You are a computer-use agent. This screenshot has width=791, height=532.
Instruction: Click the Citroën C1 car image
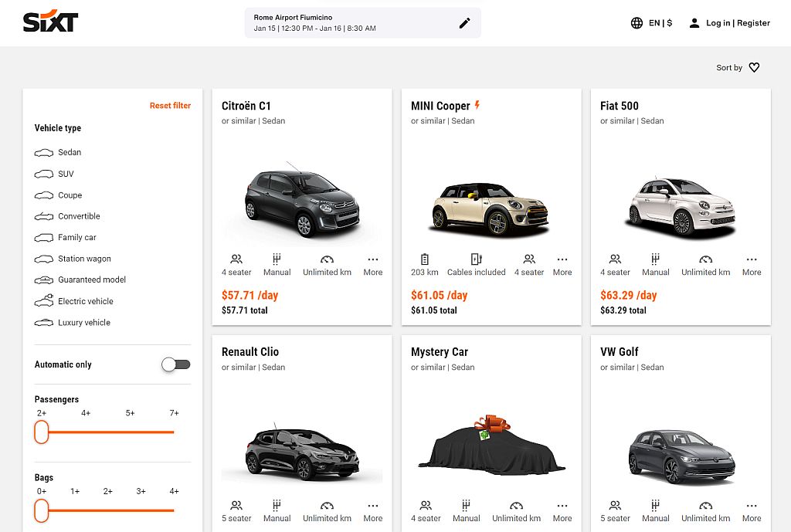click(x=302, y=199)
